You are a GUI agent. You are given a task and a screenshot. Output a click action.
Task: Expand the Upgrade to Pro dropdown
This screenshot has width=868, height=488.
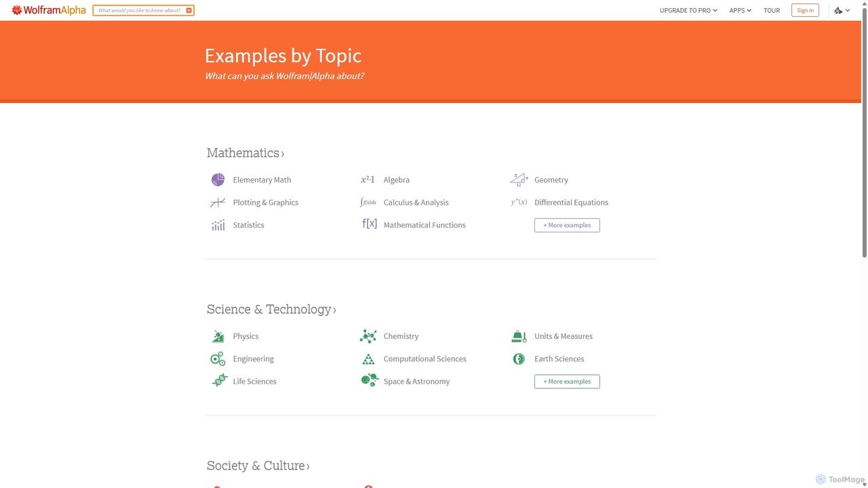coord(688,10)
